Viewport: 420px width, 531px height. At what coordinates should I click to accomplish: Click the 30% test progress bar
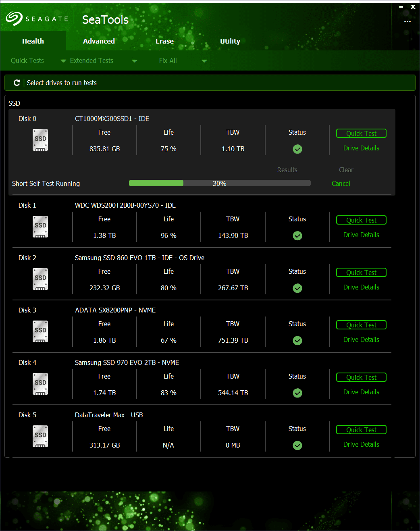click(x=220, y=183)
